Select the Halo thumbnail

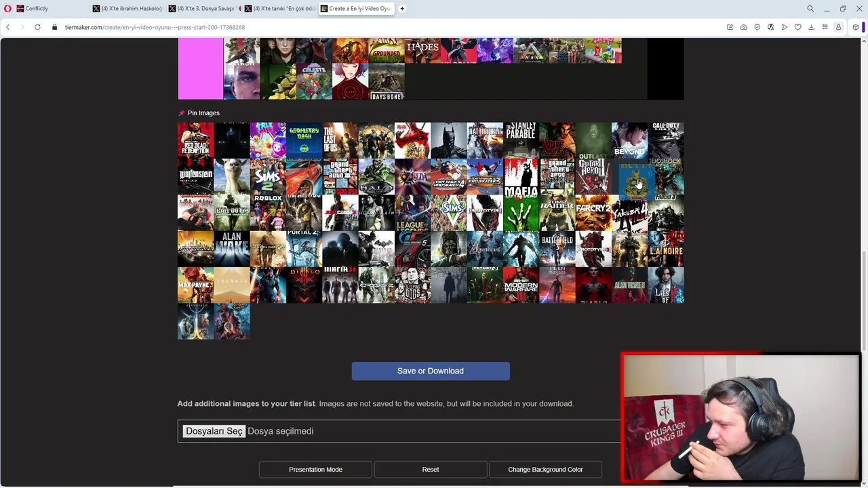click(376, 176)
